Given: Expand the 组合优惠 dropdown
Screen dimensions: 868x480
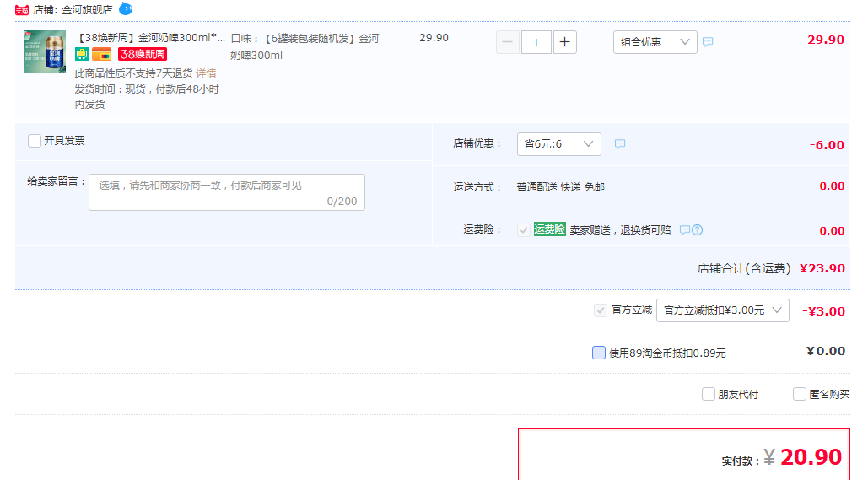Looking at the screenshot, I should 655,42.
